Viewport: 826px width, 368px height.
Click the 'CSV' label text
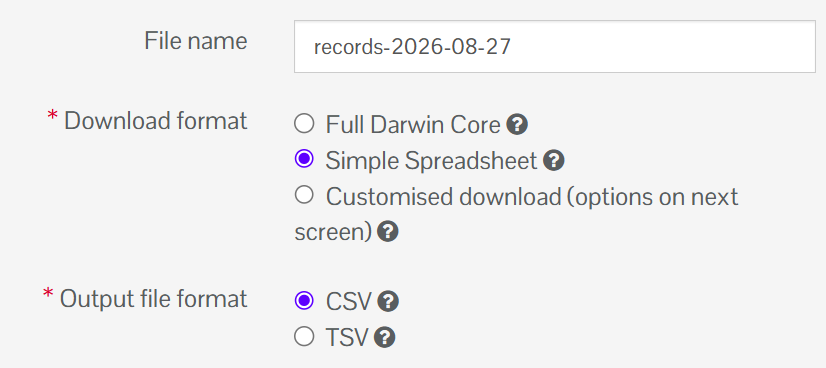[x=349, y=302]
